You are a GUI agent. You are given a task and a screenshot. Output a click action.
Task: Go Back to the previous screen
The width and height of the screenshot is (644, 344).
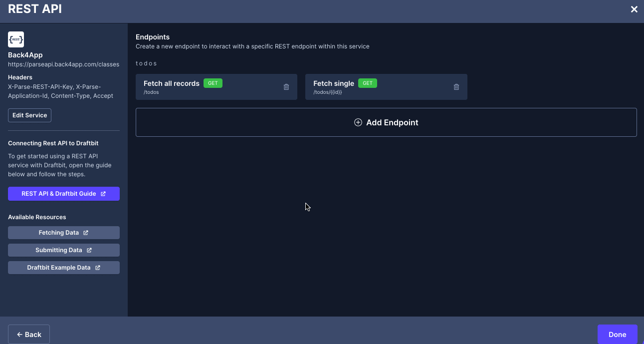29,335
